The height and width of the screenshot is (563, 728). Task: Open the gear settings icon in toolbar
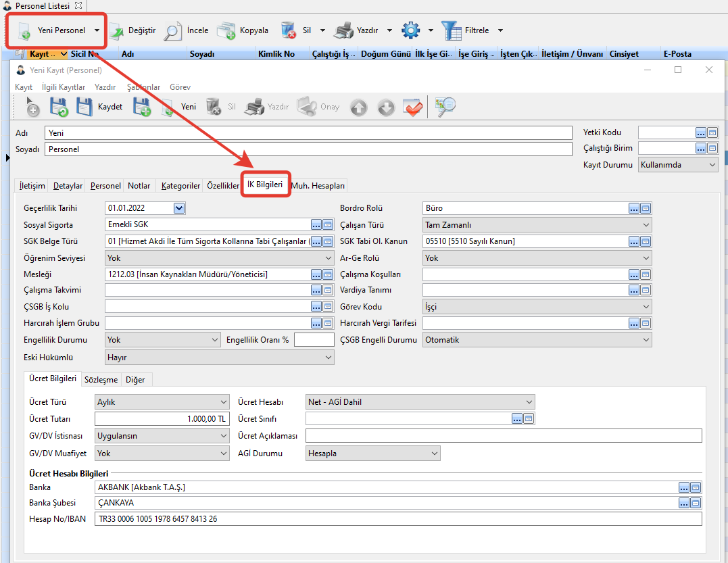click(410, 30)
